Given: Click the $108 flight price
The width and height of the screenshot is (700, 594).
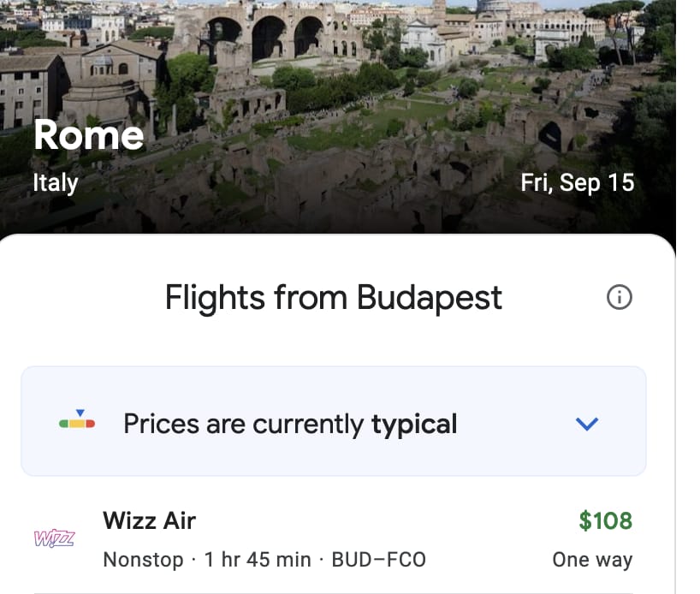Looking at the screenshot, I should pyautogui.click(x=605, y=520).
